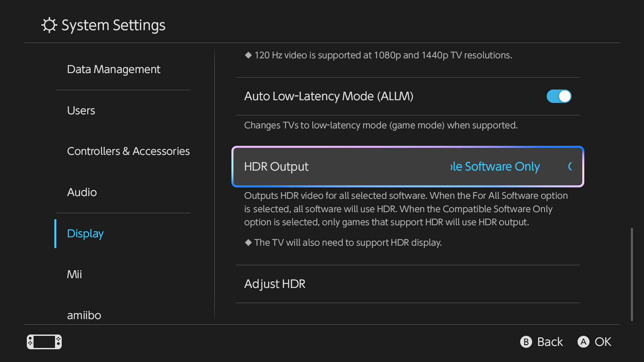Click the settings panel scrollbar
The width and height of the screenshot is (644, 362).
point(632,274)
